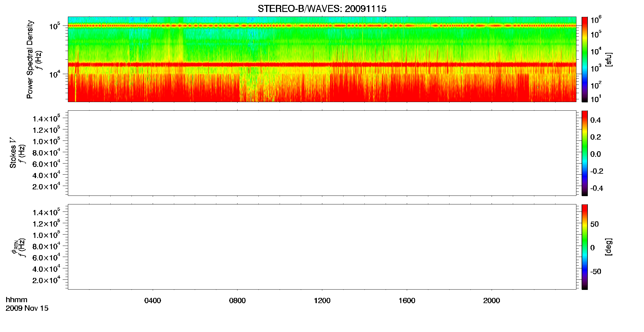
Task: Click the 0400 time axis label
Action: tap(153, 301)
